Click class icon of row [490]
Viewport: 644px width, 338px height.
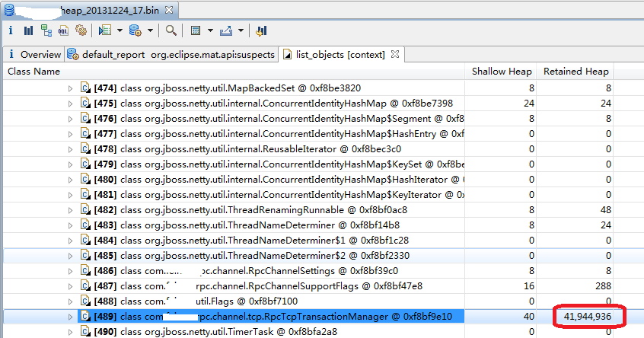85,331
